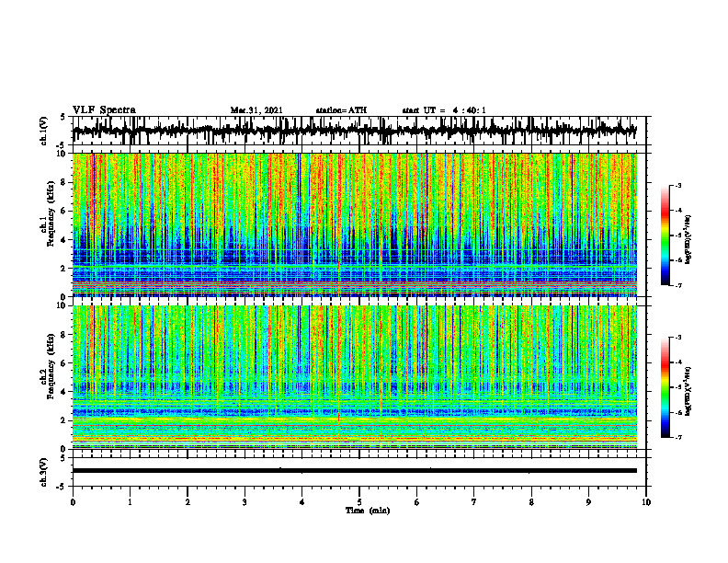Click the '-5' volt tick of ch.3(V) panel

61,487
